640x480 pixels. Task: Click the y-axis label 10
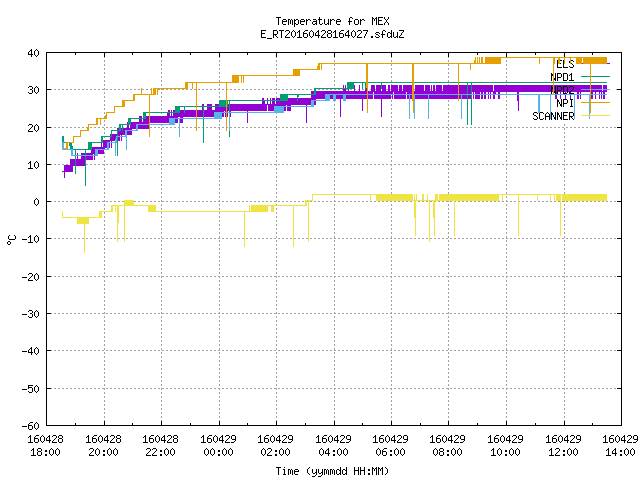coord(33,165)
